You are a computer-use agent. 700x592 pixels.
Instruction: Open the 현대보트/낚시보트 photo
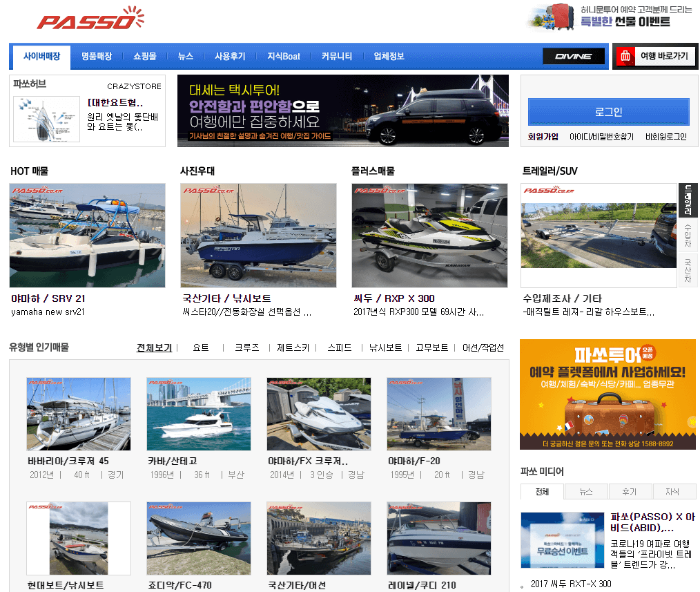point(79,538)
